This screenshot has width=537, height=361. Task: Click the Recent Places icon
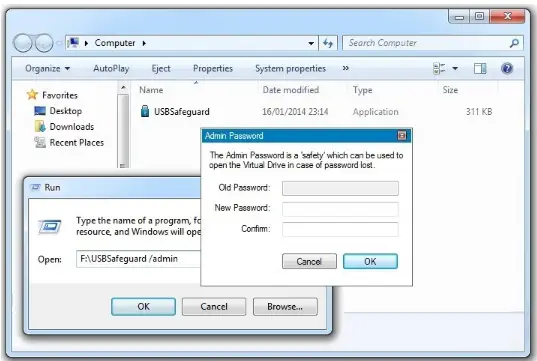[x=40, y=142]
